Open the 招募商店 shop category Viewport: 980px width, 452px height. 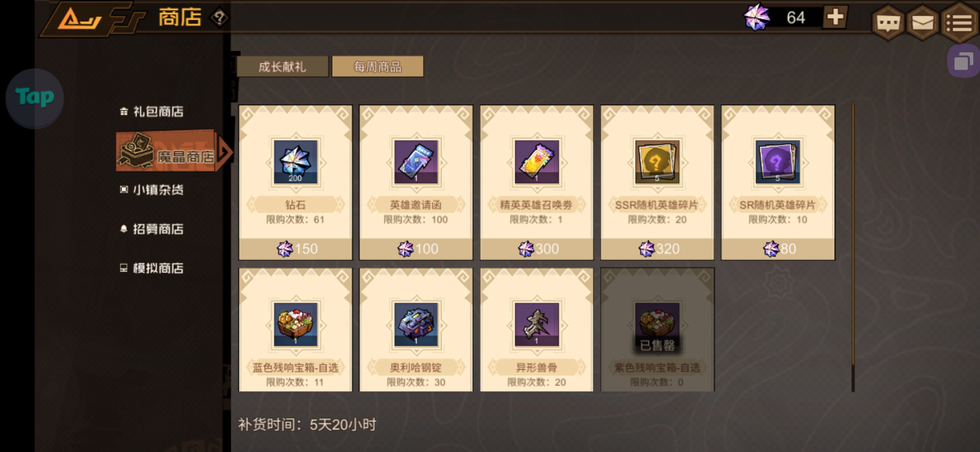click(152, 229)
